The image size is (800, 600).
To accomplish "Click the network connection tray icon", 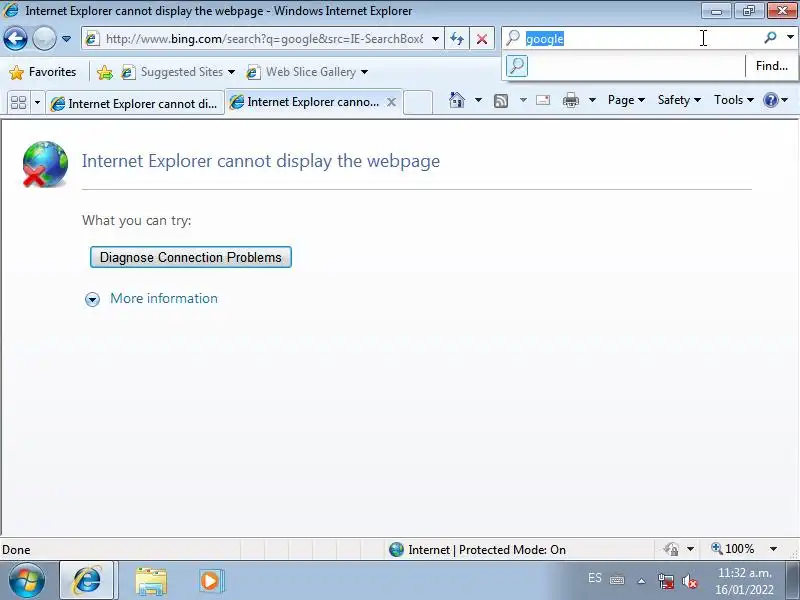I will (x=665, y=581).
